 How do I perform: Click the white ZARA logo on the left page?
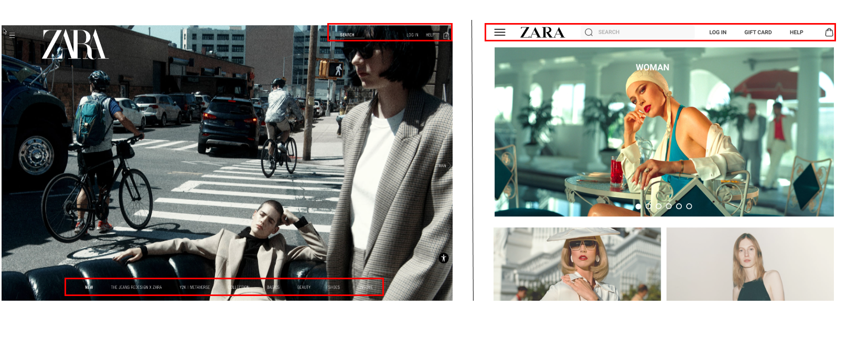click(75, 44)
